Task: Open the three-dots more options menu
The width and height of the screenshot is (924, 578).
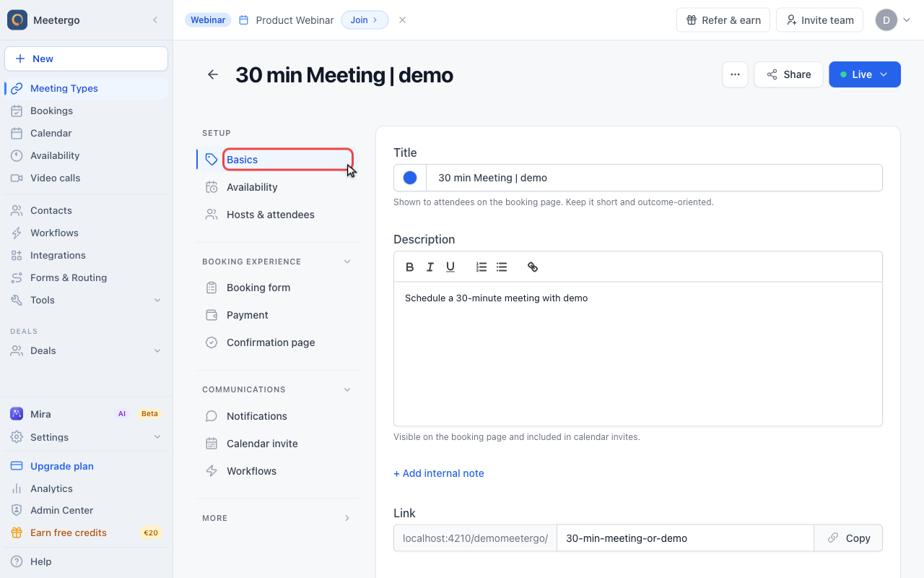Action: click(735, 74)
